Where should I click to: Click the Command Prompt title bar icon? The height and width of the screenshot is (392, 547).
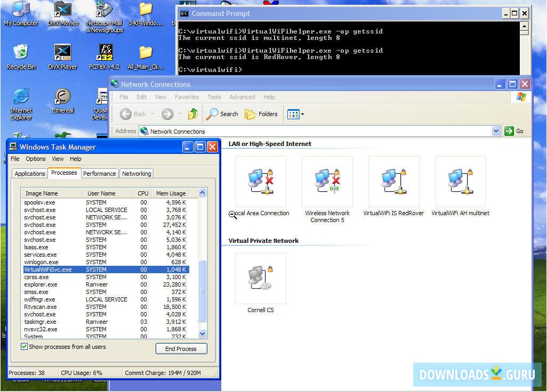pos(184,14)
